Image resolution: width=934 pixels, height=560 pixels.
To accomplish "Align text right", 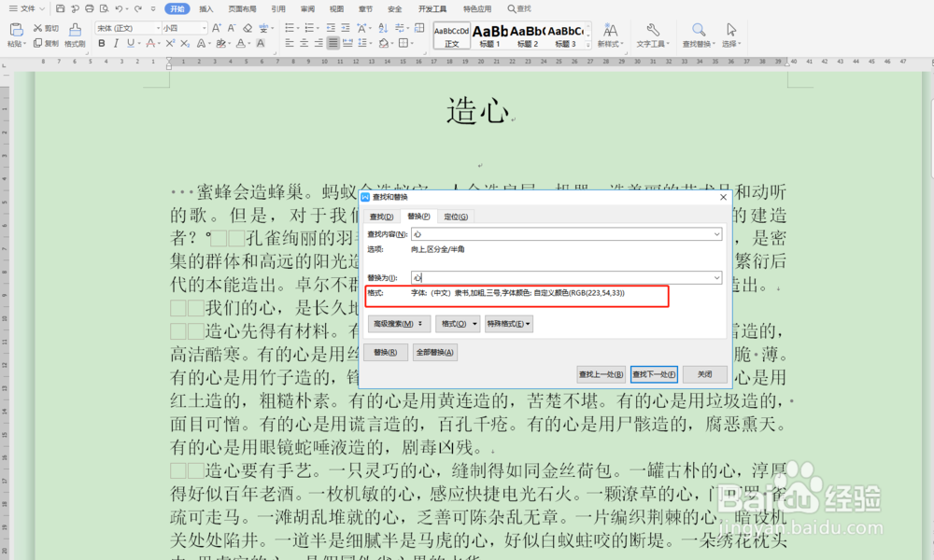I will (x=318, y=43).
